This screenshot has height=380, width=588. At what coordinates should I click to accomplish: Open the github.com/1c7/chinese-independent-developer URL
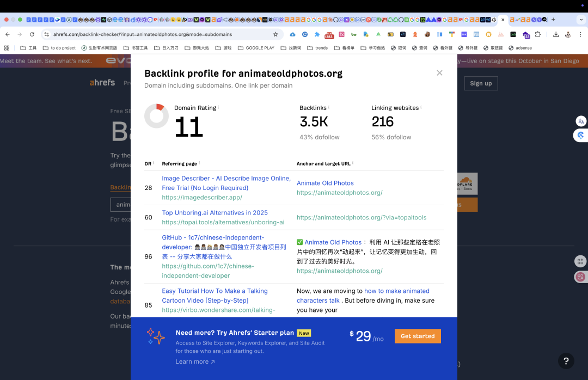click(x=208, y=271)
